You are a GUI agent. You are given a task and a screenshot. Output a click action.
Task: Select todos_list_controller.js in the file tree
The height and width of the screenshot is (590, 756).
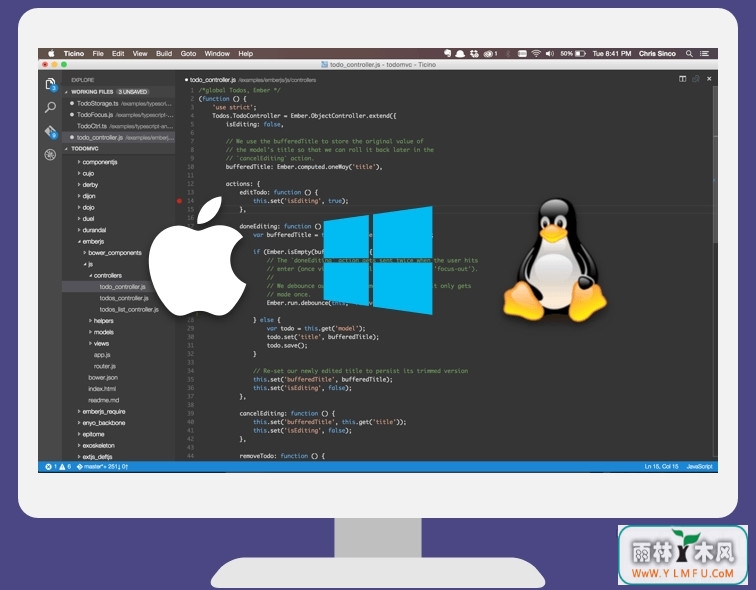click(x=129, y=309)
